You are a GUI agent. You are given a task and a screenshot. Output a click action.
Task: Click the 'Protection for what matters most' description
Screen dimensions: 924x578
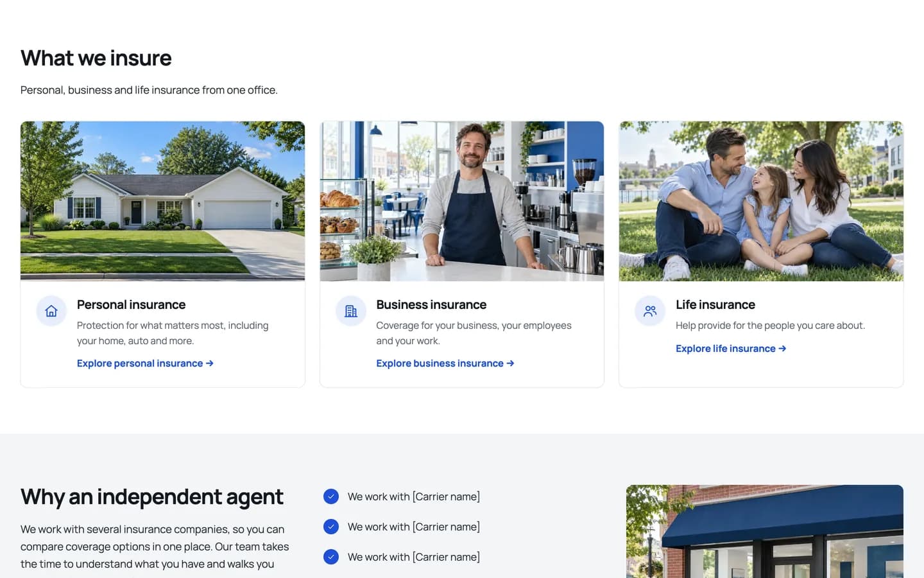click(x=173, y=333)
